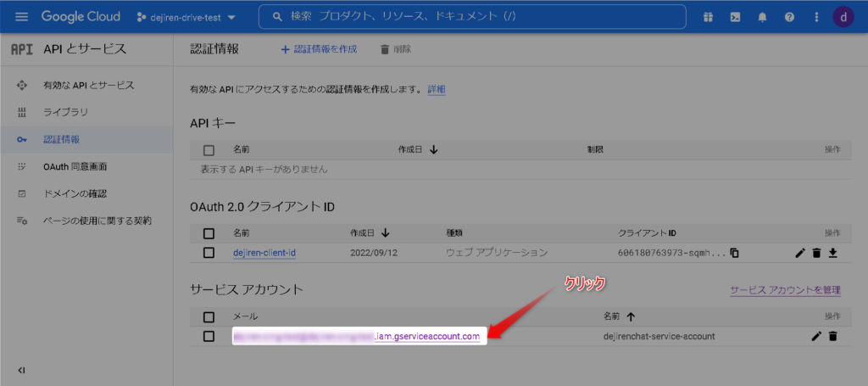868x386 pixels.
Task: Open the 詳細 link
Action: click(x=437, y=89)
